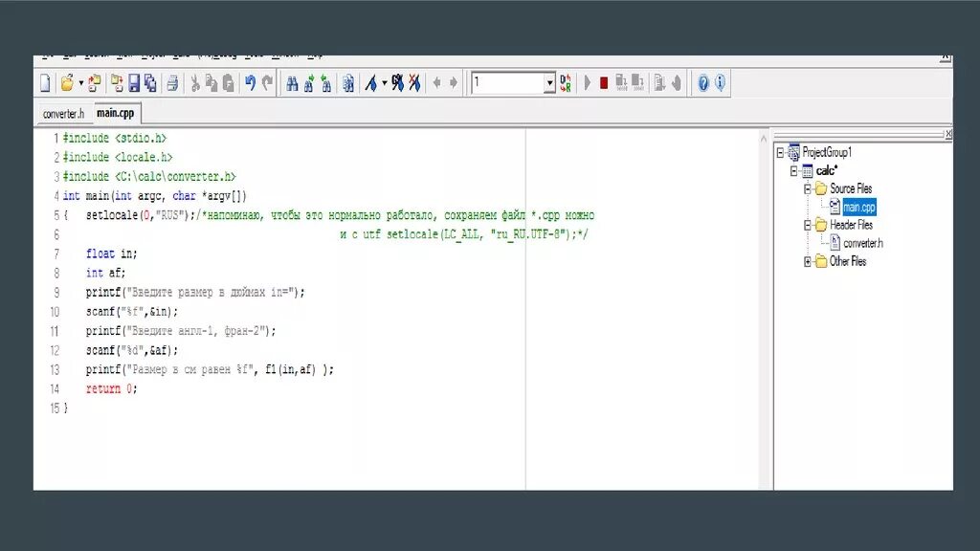The height and width of the screenshot is (551, 980).
Task: Close the project tree panel
Action: coord(948,134)
